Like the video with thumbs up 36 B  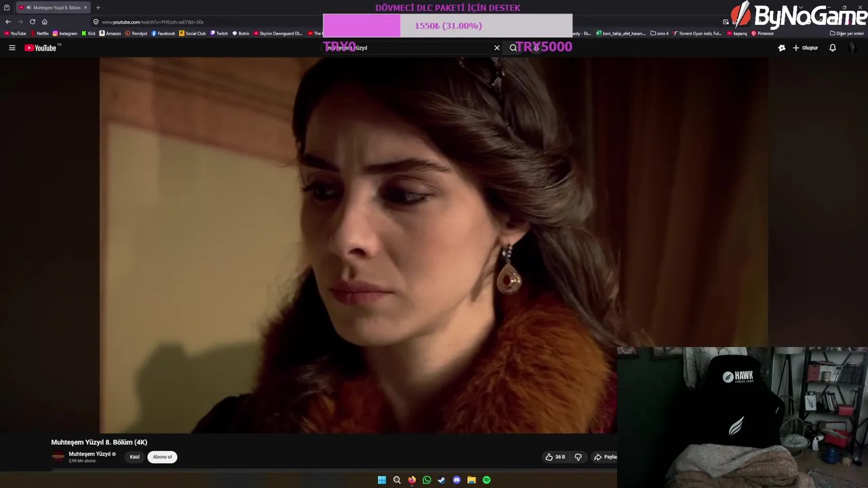(x=555, y=457)
